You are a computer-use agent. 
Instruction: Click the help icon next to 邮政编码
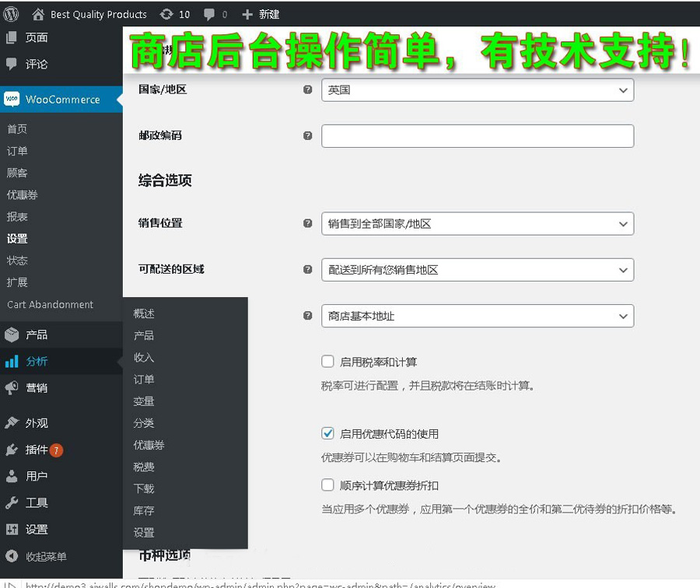[x=307, y=135]
